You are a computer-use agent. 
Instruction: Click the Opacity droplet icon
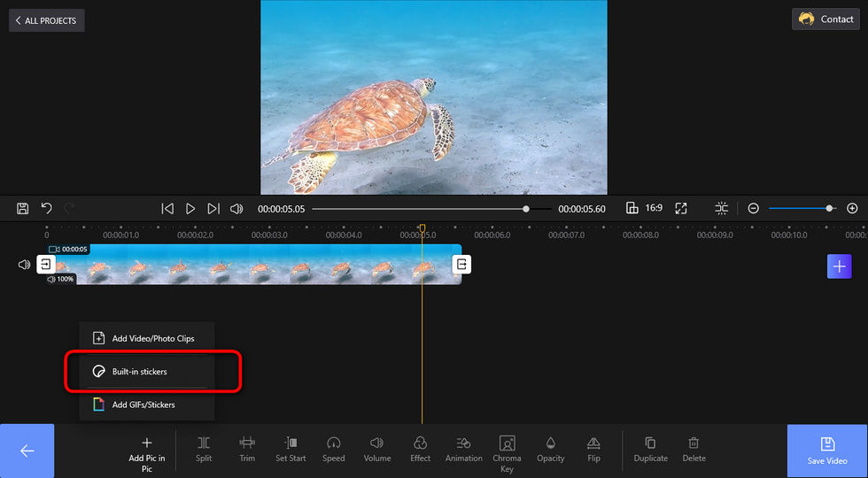tap(550, 443)
